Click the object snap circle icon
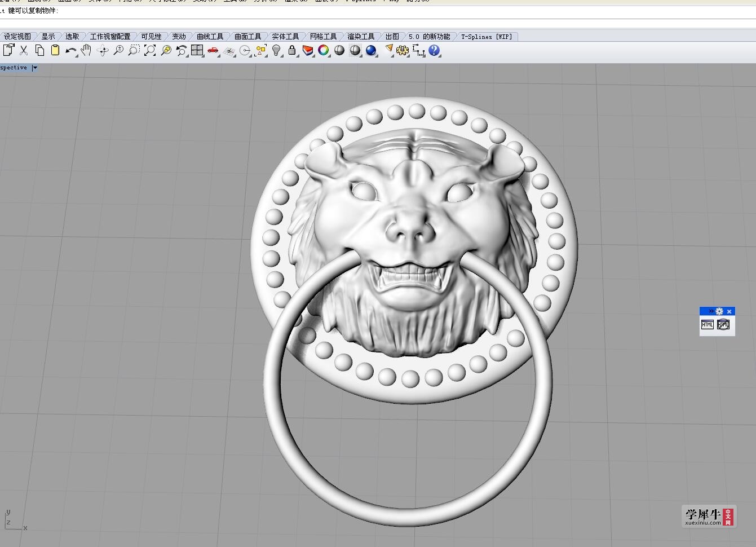Screen dimensions: 756x547 coord(245,50)
